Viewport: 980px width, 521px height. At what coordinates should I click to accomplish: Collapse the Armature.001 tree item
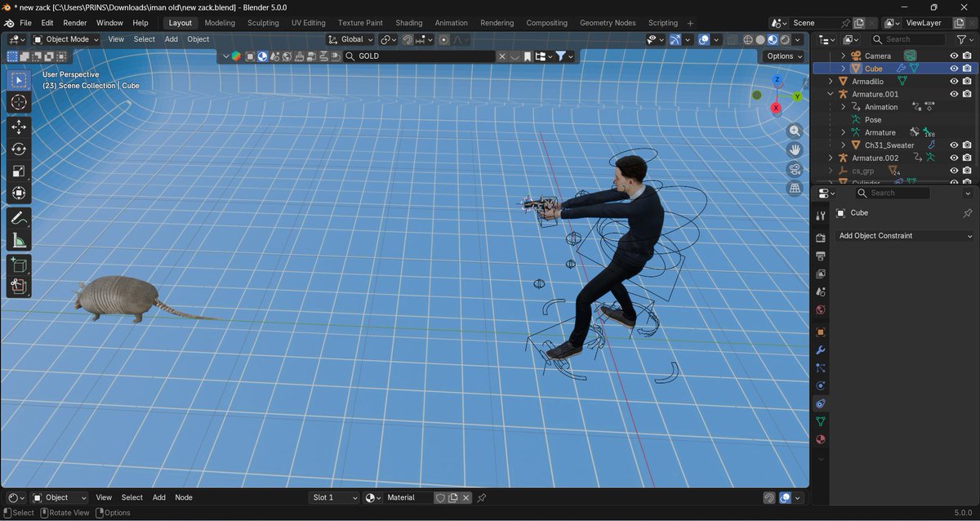[831, 94]
